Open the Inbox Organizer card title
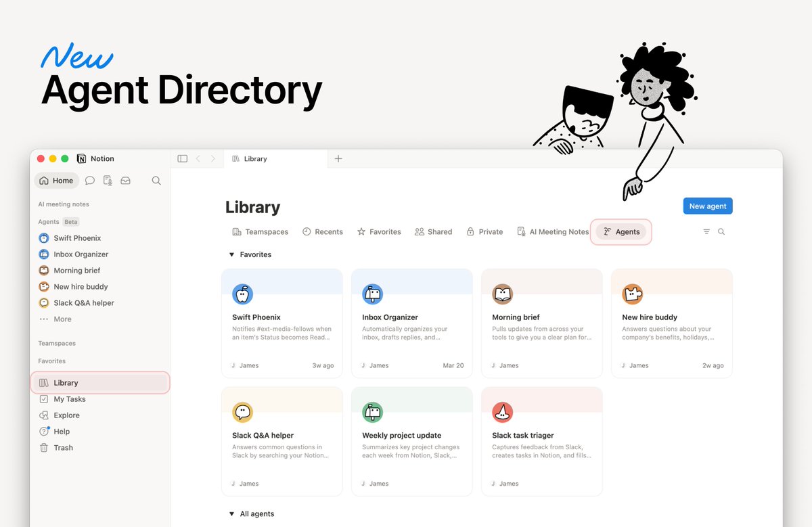 click(390, 317)
